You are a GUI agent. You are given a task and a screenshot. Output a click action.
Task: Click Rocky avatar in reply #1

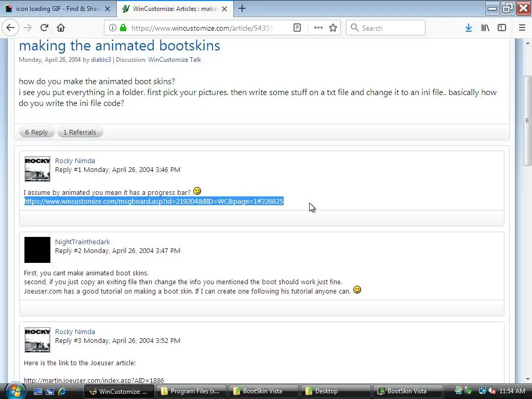click(37, 169)
